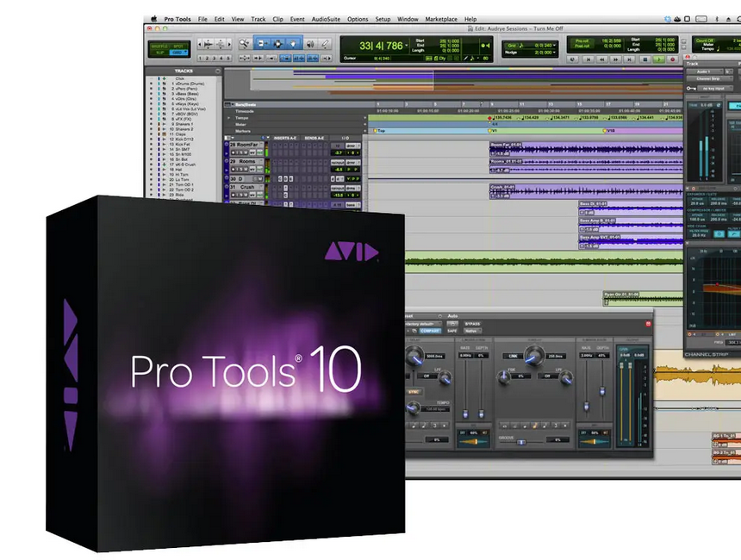Open factory default preset dropdown
The image size is (741, 560).
point(422,324)
